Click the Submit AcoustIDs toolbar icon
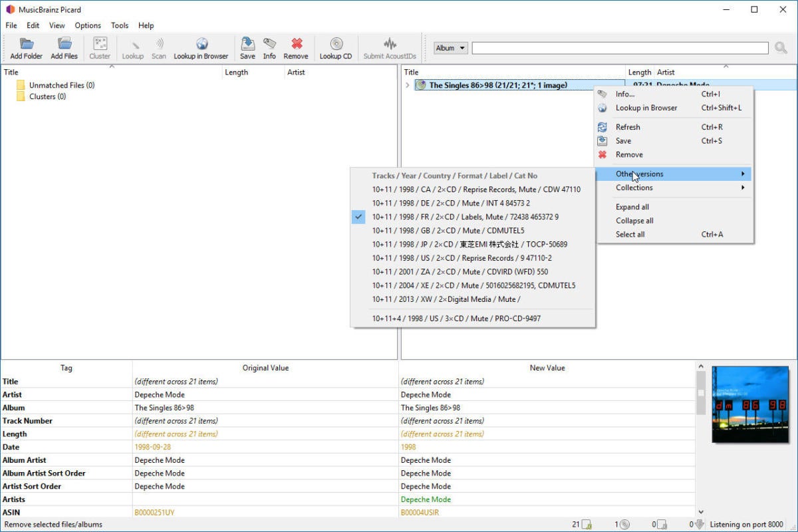The width and height of the screenshot is (798, 532). pyautogui.click(x=390, y=44)
